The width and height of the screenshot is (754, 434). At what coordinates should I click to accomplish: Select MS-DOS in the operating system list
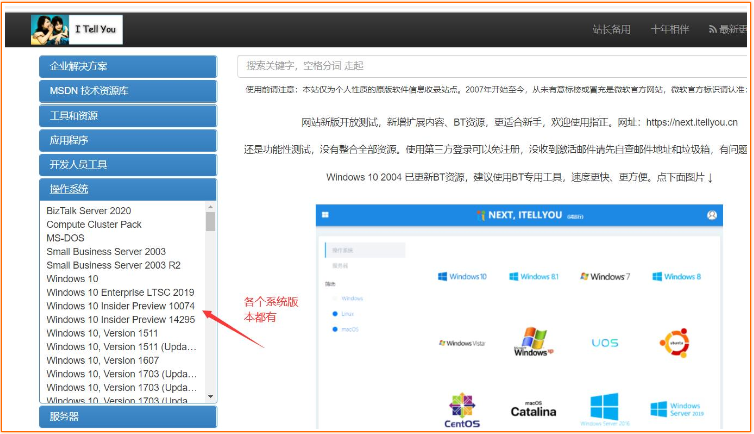(67, 238)
